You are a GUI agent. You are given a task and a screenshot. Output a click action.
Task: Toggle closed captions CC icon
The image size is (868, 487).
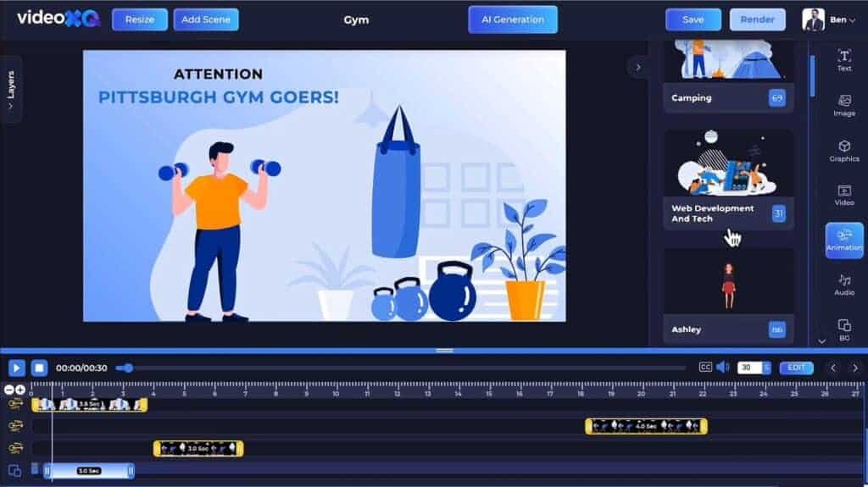(704, 367)
